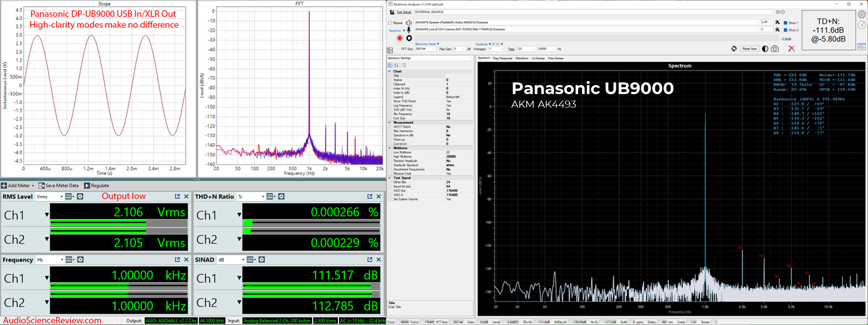The height and width of the screenshot is (325, 868).
Task: Click the clock history icon
Action: pyautogui.click(x=862, y=25)
